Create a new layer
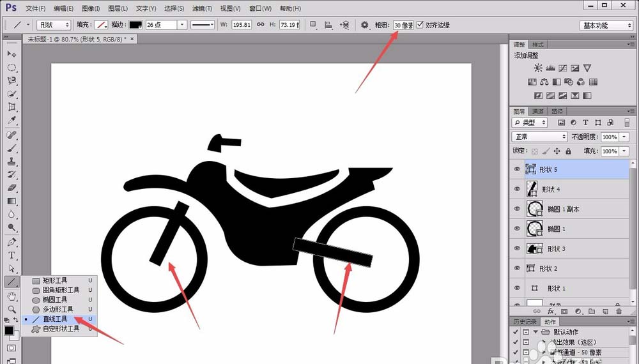This screenshot has width=639, height=364. [605, 312]
